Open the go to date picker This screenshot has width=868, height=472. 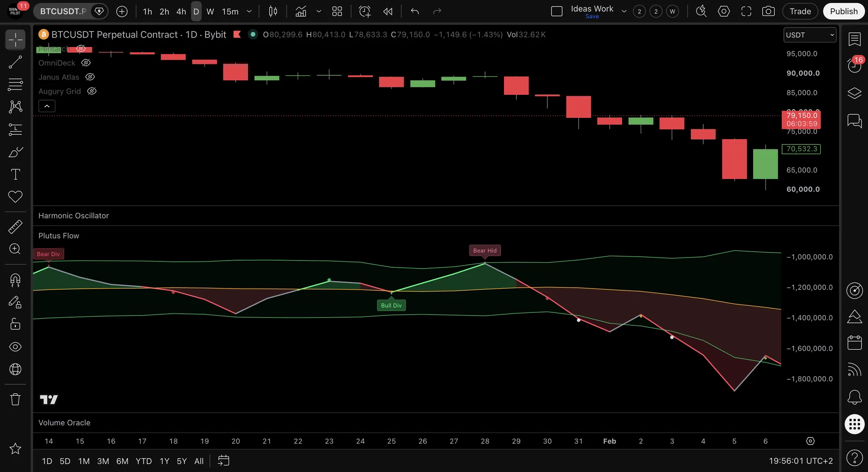pos(224,461)
